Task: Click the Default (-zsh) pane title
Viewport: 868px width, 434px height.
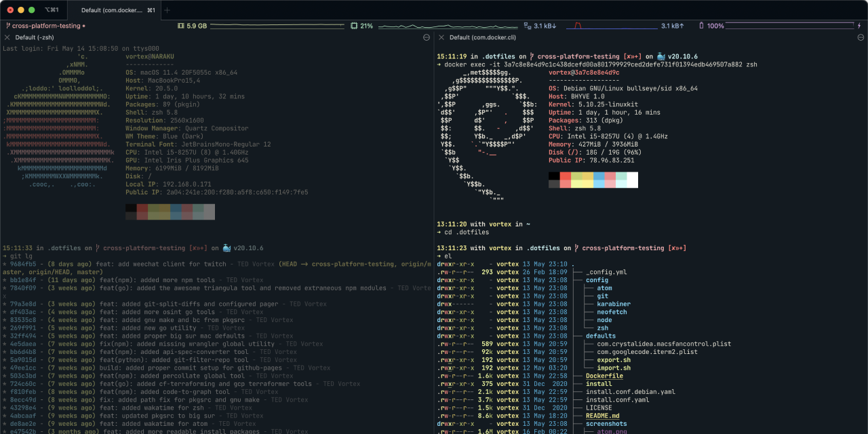Action: (x=35, y=37)
